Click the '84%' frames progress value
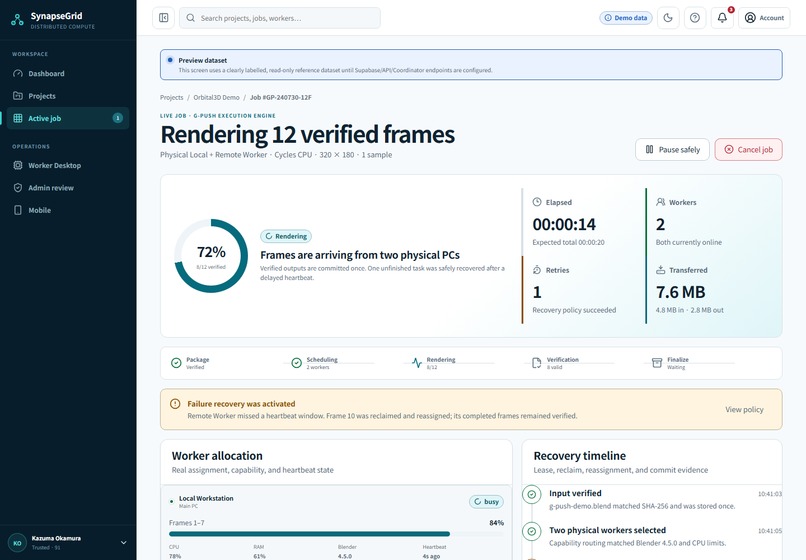Viewport: 806px width, 560px height. click(497, 523)
